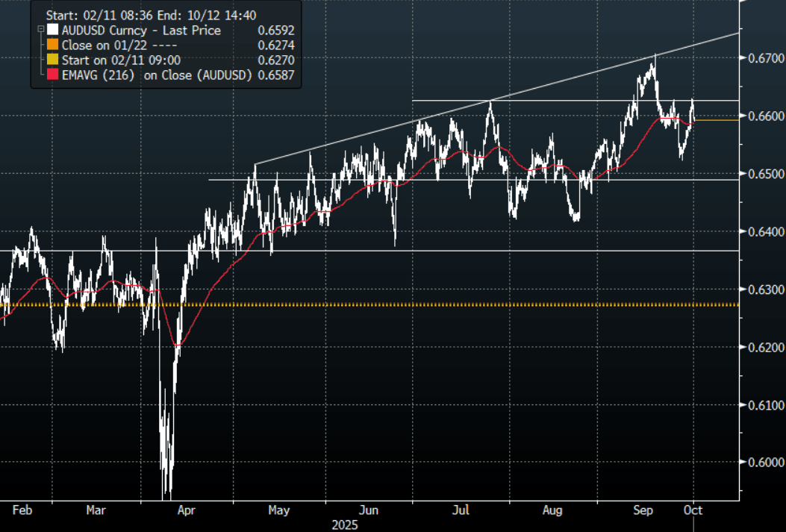Image resolution: width=786 pixels, height=532 pixels.
Task: Select legend row 'Close on 01/22'
Action: click(x=170, y=45)
